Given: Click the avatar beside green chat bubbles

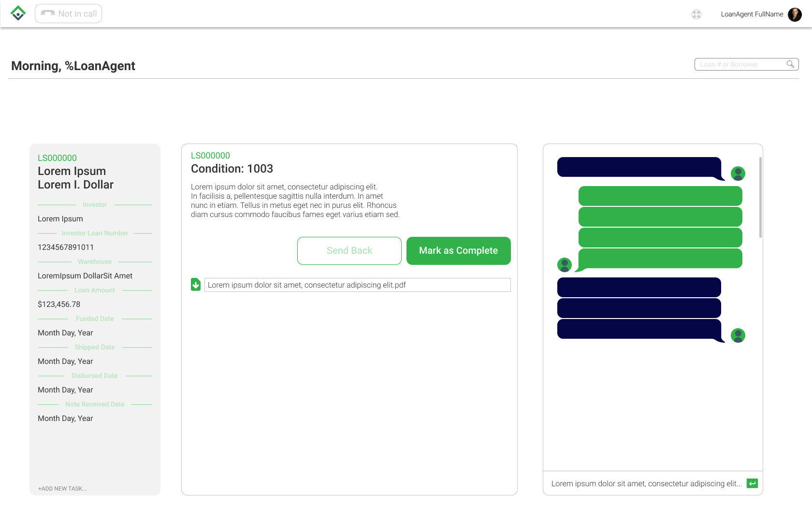Looking at the screenshot, I should click(565, 265).
